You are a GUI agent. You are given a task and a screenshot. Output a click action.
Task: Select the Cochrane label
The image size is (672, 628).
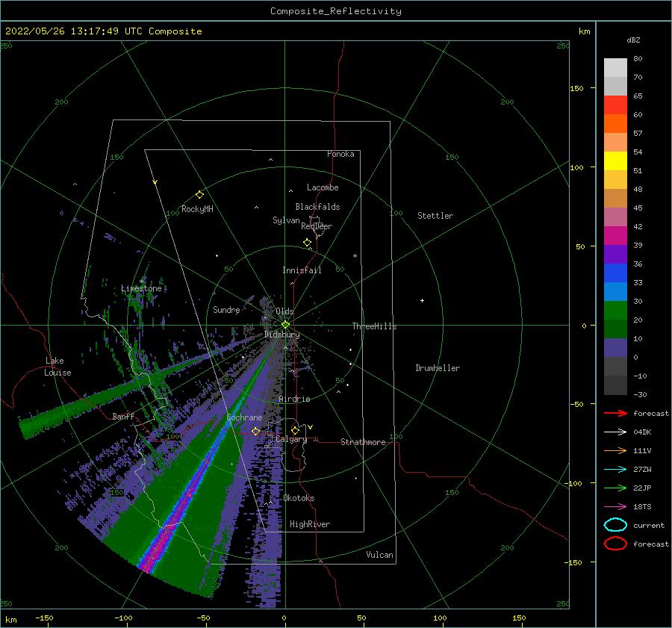pos(244,417)
